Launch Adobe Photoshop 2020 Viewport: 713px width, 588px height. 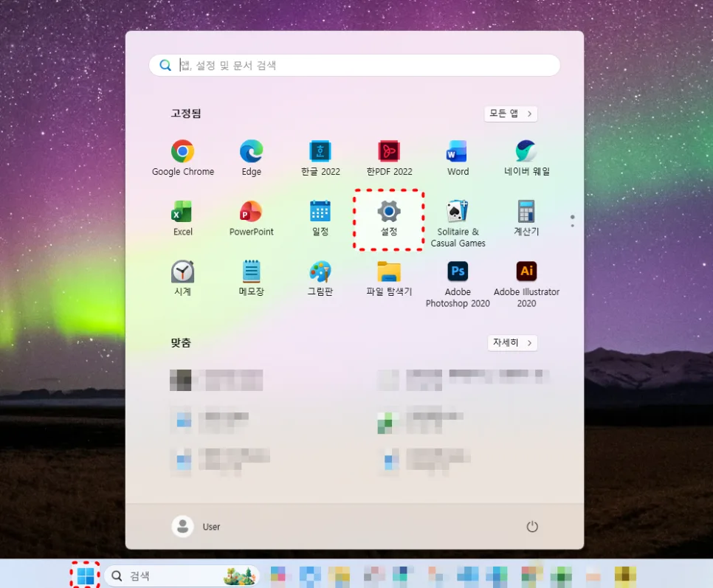coord(458,271)
